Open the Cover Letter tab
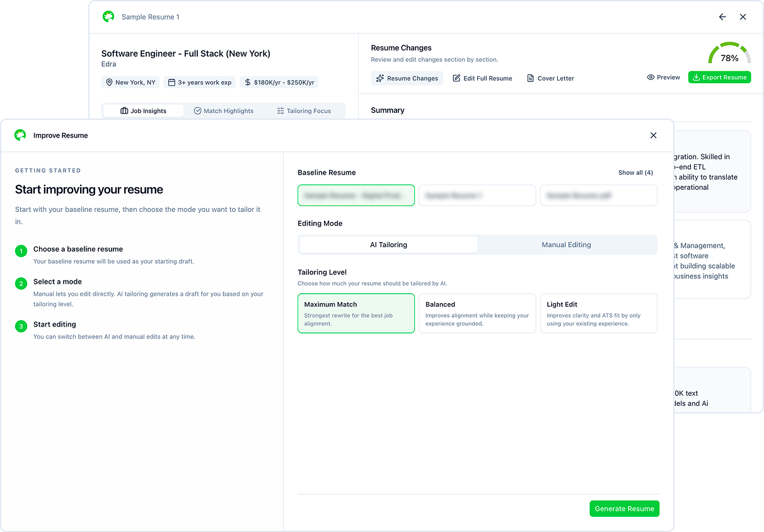The image size is (764, 532). click(x=550, y=78)
